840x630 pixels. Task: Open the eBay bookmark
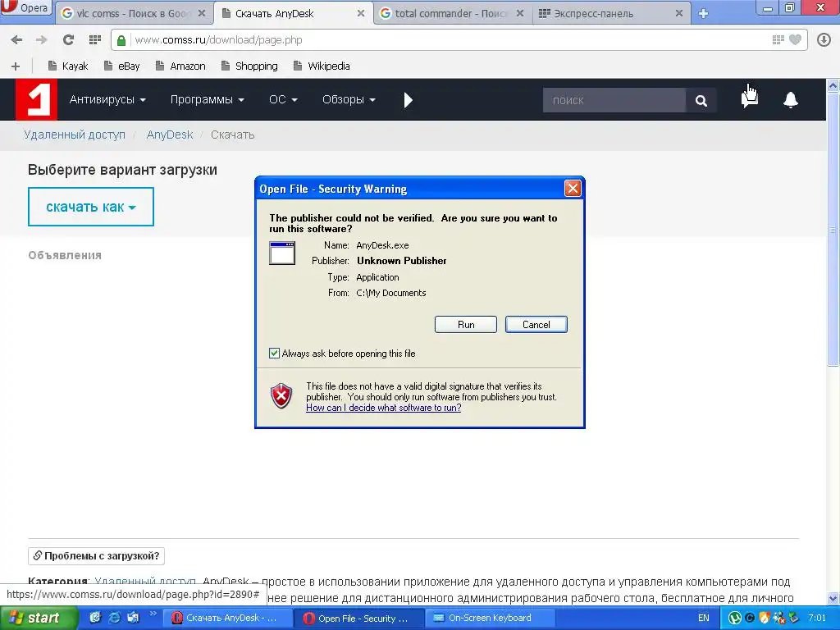122,66
